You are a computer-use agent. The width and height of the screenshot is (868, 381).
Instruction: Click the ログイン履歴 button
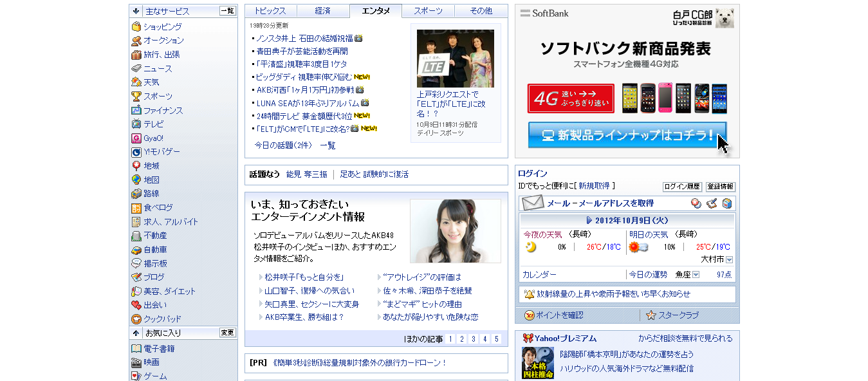click(x=682, y=187)
